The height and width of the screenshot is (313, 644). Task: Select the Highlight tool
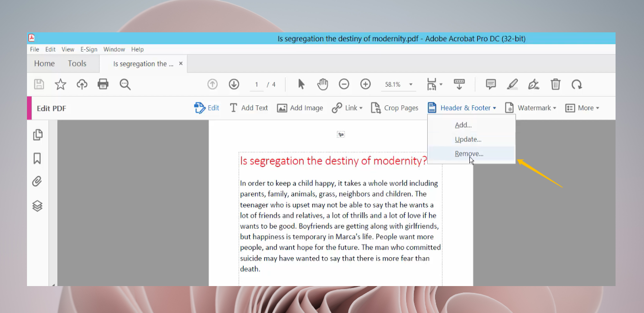pyautogui.click(x=512, y=84)
